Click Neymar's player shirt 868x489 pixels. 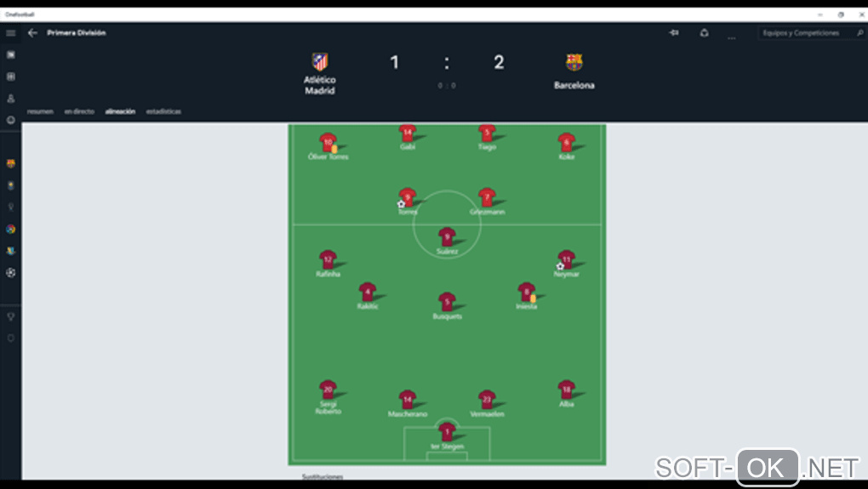click(567, 259)
